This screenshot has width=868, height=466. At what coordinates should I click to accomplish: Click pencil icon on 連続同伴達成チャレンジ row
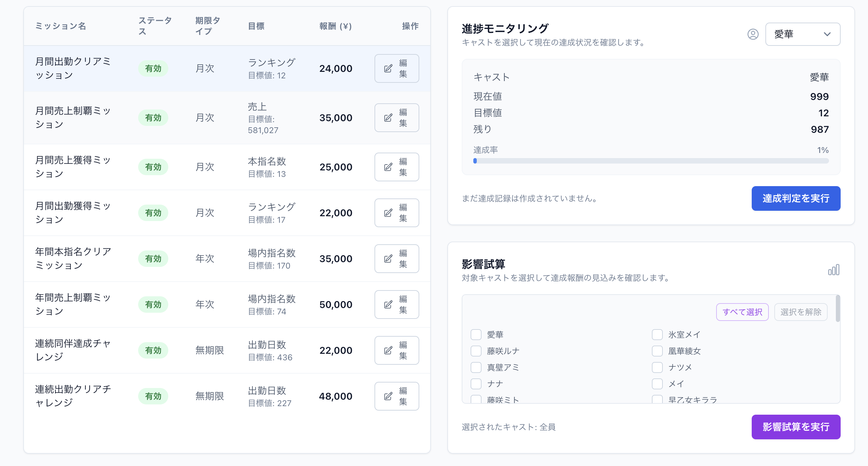tap(387, 350)
